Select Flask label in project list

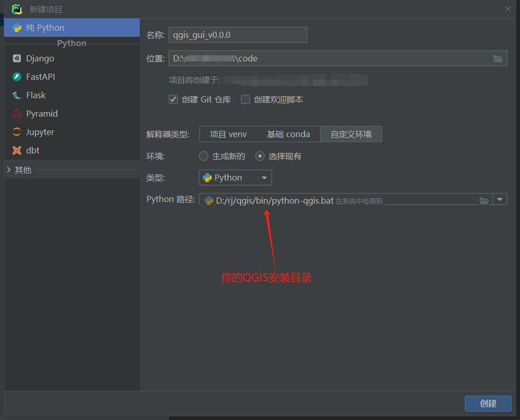(x=36, y=96)
